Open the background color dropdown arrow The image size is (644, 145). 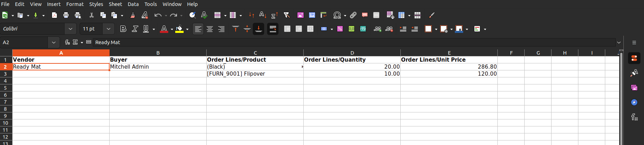coord(187,29)
